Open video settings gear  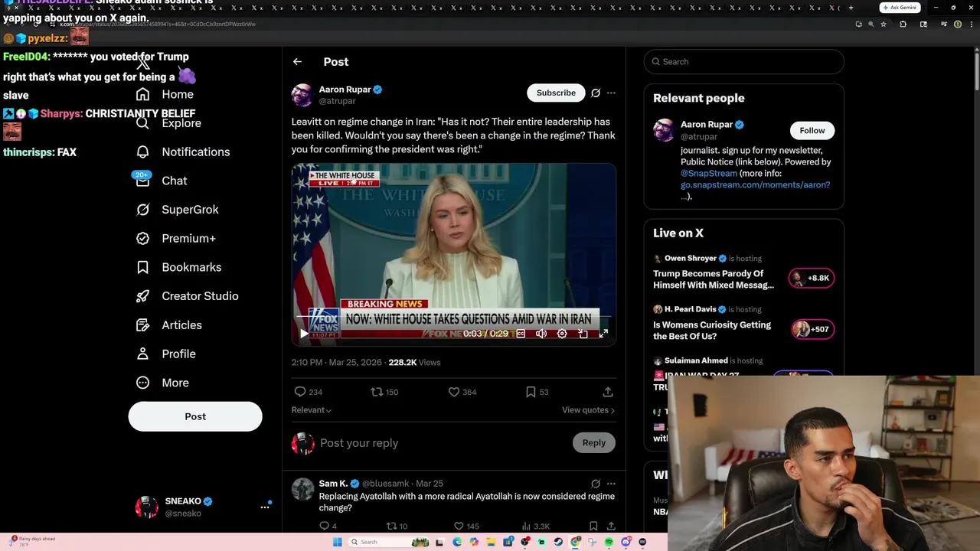[x=562, y=334]
